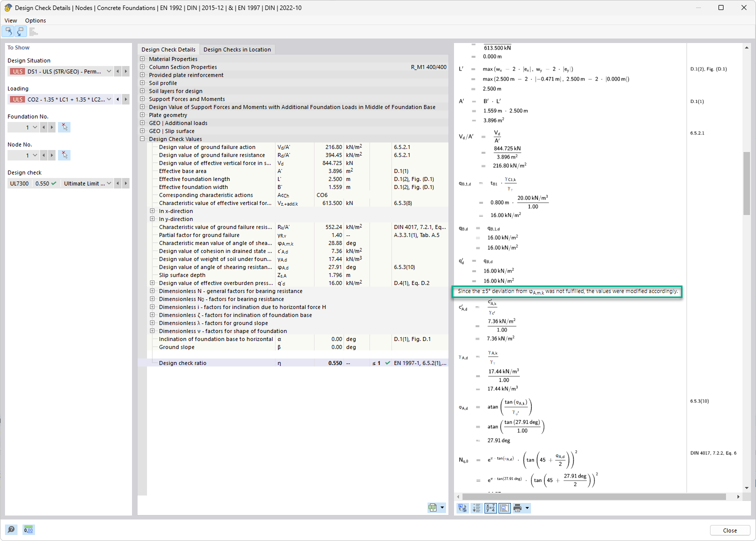Viewport: 756px width, 541px height.
Task: Open the Design Situation DS1 dropdown
Action: pyautogui.click(x=109, y=71)
